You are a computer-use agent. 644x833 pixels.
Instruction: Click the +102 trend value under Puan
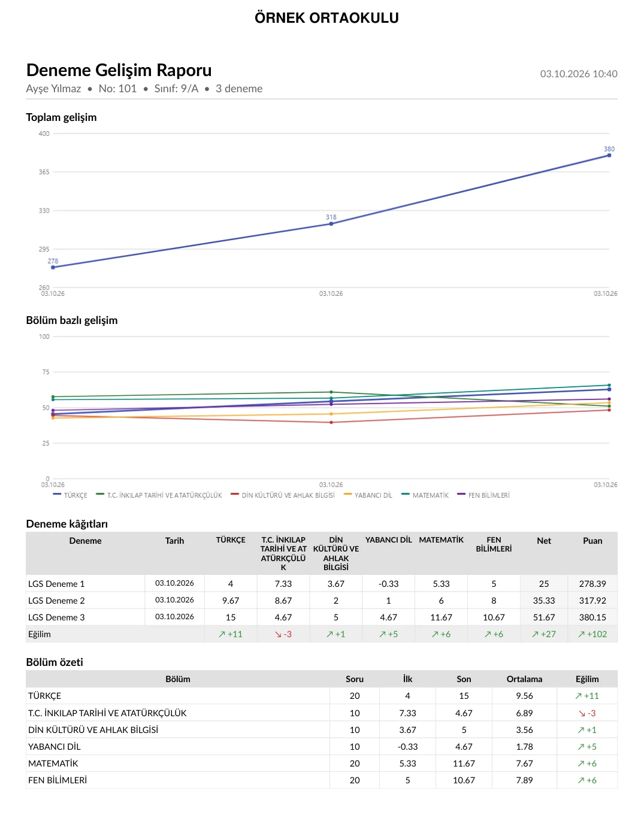[x=592, y=634]
